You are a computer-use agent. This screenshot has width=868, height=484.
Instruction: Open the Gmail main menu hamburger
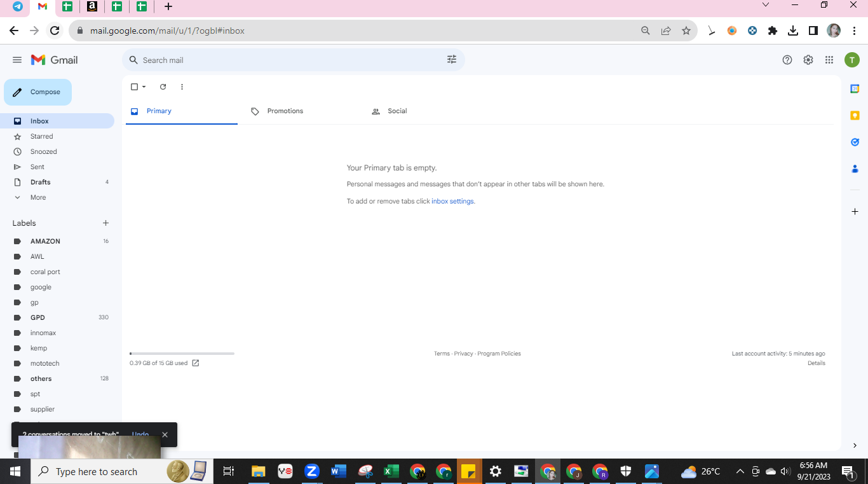coord(17,60)
